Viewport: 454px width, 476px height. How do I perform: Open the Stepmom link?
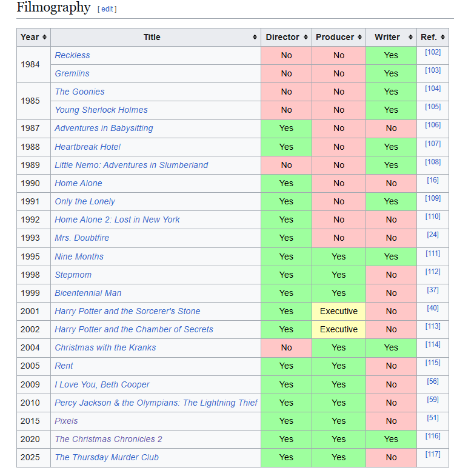73,275
